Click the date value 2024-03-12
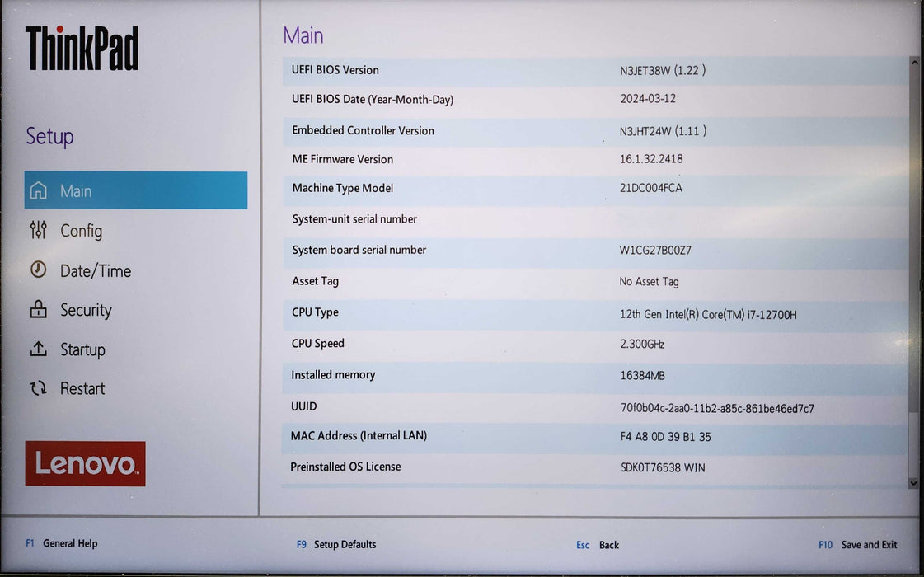Screen dimensions: 924x577 [648, 99]
